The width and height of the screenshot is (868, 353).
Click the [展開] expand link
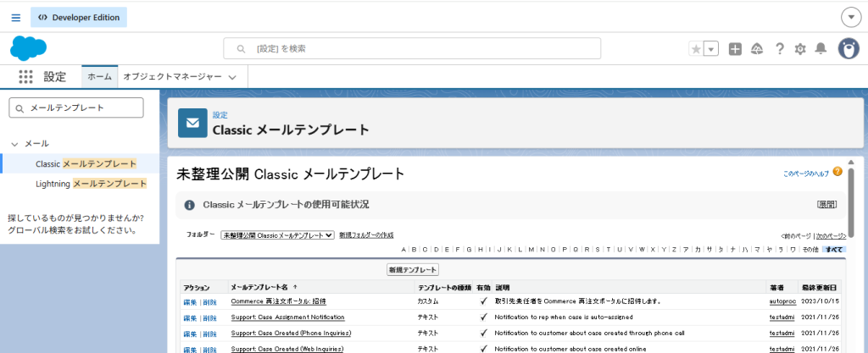tap(827, 204)
